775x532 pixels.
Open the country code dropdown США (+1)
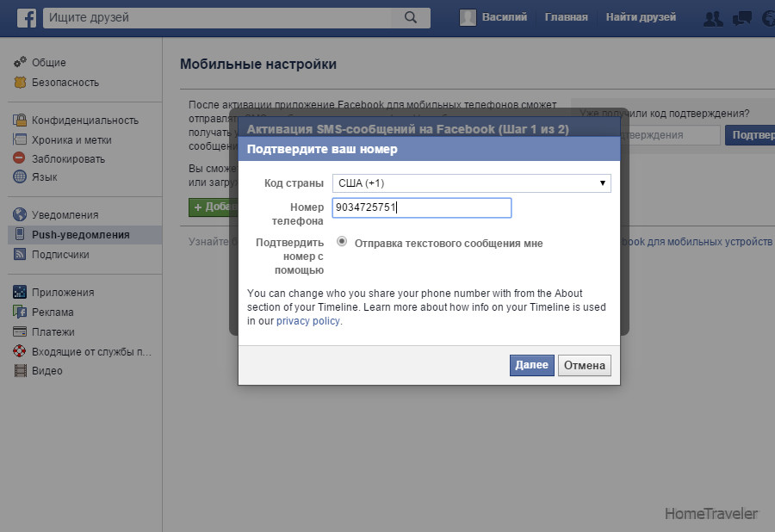(x=472, y=183)
